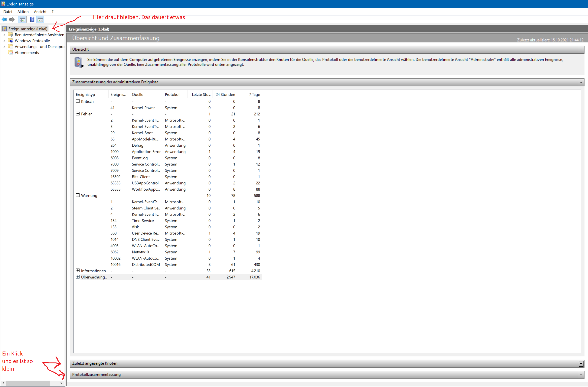Screen dimensions: 588x387
Task: Sort the table by the 7 Tage column header
Action: pos(254,95)
